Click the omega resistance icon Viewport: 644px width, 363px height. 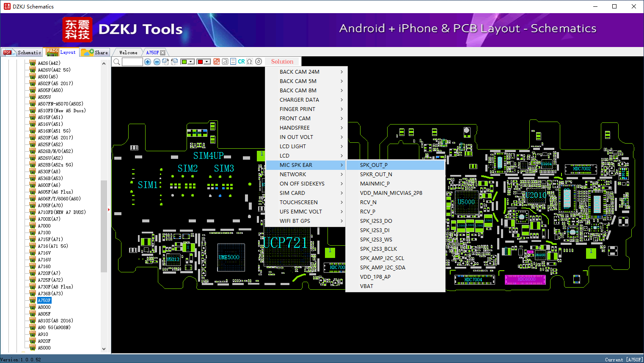(250, 62)
